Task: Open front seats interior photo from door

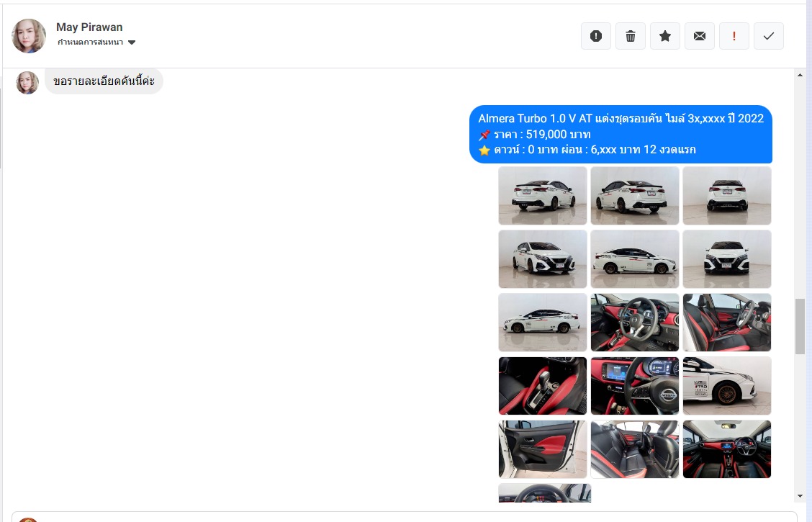Action: click(727, 323)
